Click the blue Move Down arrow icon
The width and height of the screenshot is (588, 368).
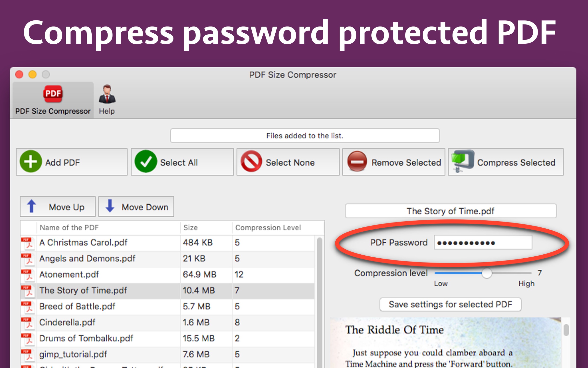pos(110,206)
